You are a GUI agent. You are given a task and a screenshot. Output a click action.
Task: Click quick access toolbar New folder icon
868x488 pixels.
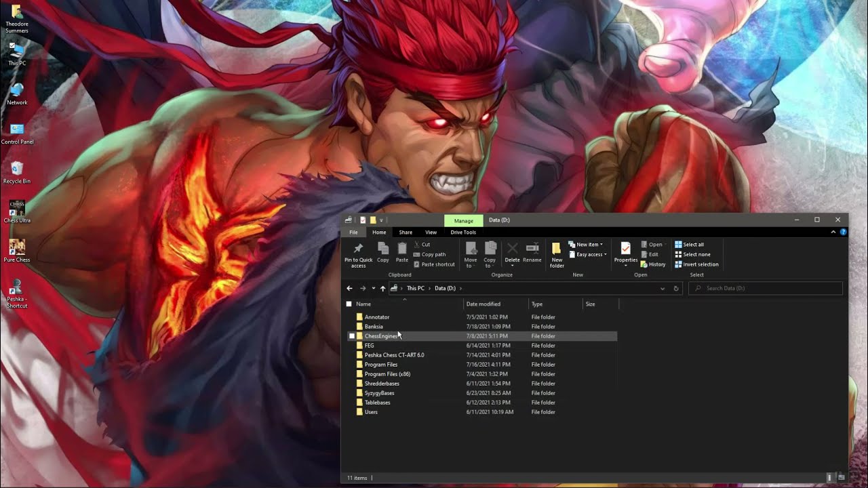click(373, 220)
